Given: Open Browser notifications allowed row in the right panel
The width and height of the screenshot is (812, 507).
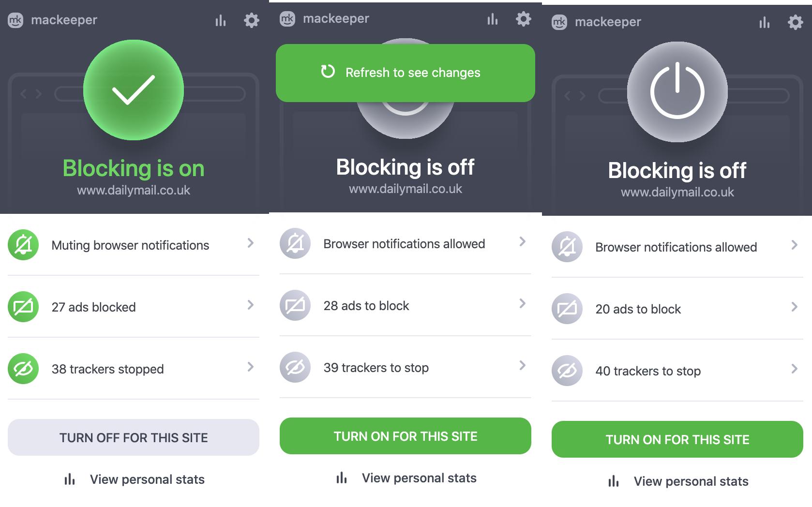Looking at the screenshot, I should (677, 247).
